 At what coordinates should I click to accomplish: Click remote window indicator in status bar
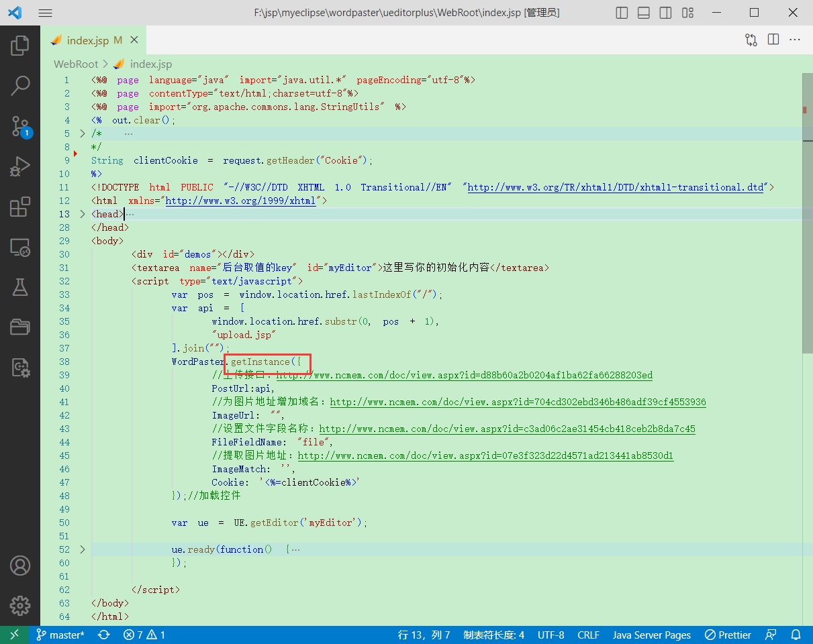[15, 635]
